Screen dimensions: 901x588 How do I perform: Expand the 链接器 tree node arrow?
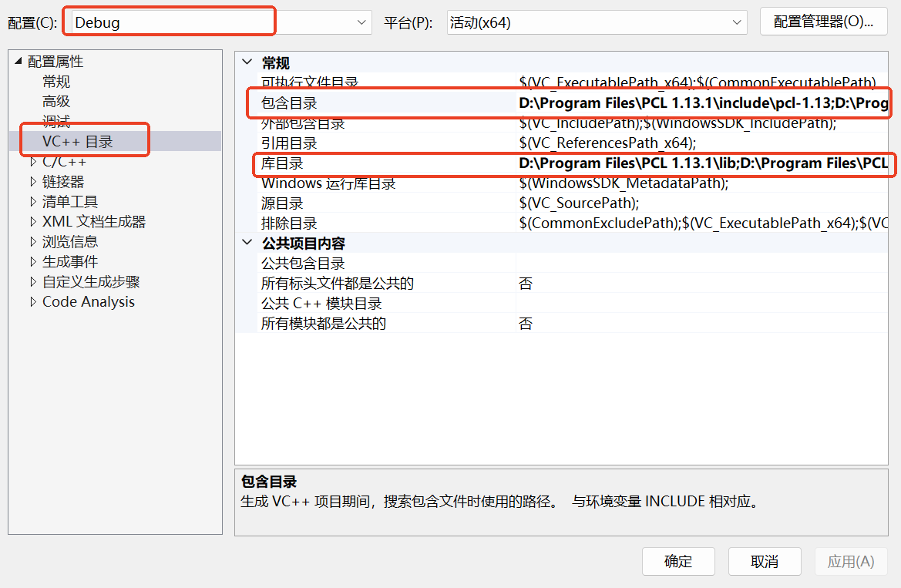[x=32, y=182]
